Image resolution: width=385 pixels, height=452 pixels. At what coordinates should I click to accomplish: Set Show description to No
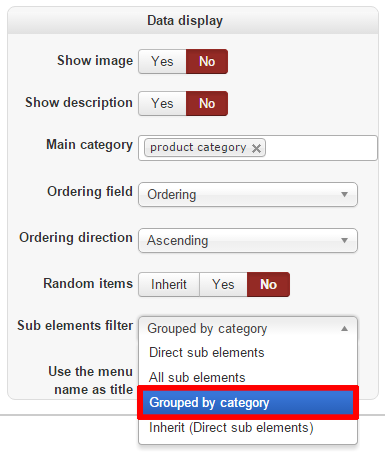click(207, 103)
